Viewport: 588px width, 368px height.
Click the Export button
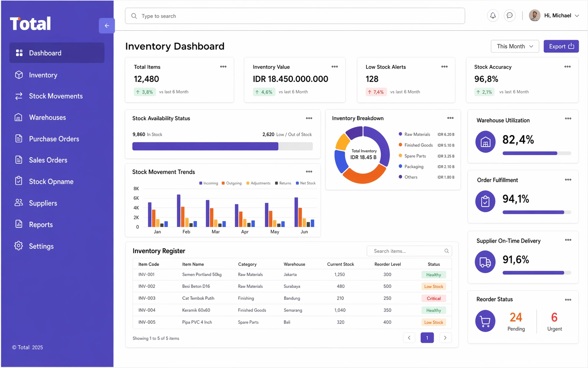561,46
